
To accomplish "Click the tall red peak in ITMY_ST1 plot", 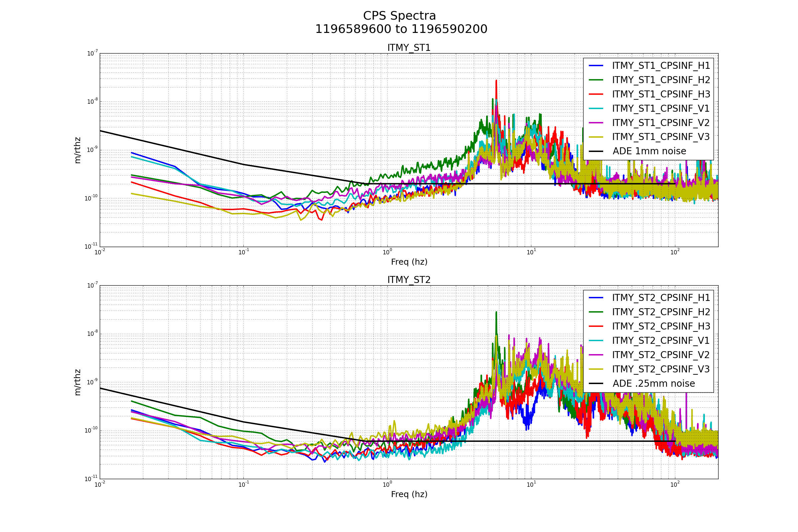I will click(496, 85).
